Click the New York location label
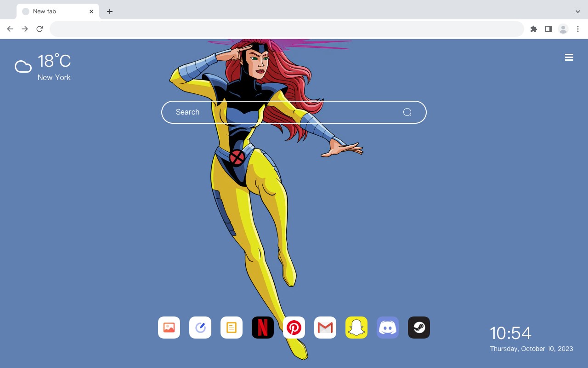 coord(54,77)
